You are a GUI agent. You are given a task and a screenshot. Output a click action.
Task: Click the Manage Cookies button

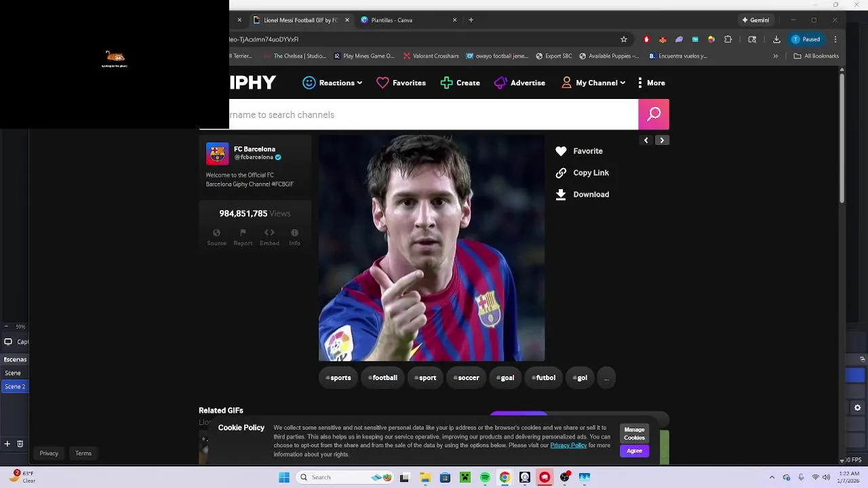[x=635, y=433]
